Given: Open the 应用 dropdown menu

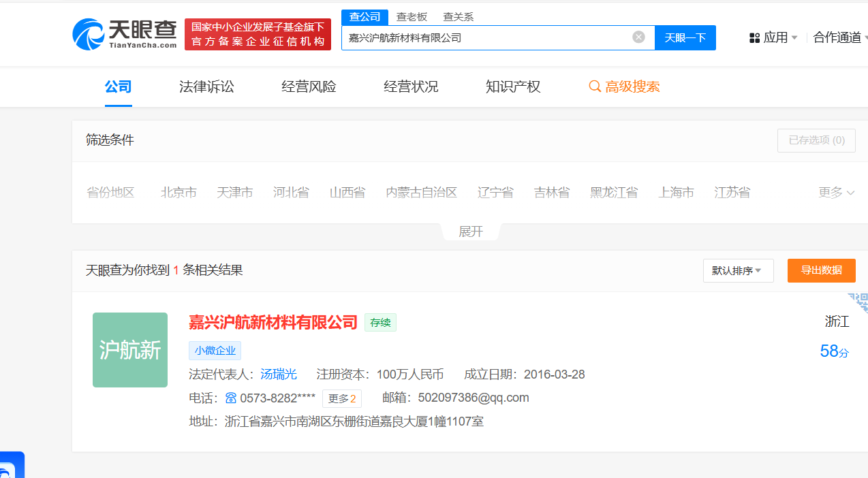Looking at the screenshot, I should click(773, 38).
